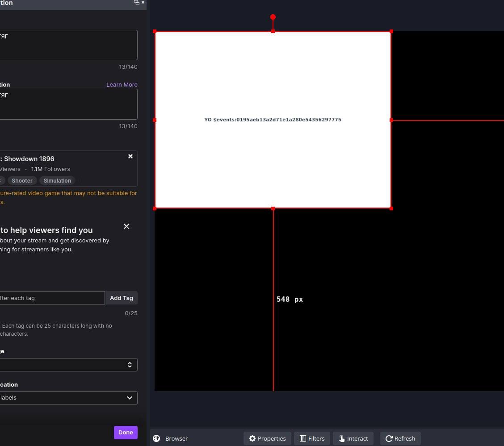504x446 pixels.
Task: Remove the Showdown 1896 category
Action: pyautogui.click(x=130, y=156)
